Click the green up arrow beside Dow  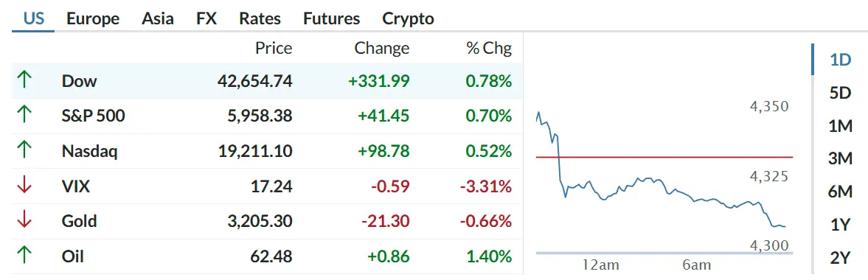[x=24, y=81]
